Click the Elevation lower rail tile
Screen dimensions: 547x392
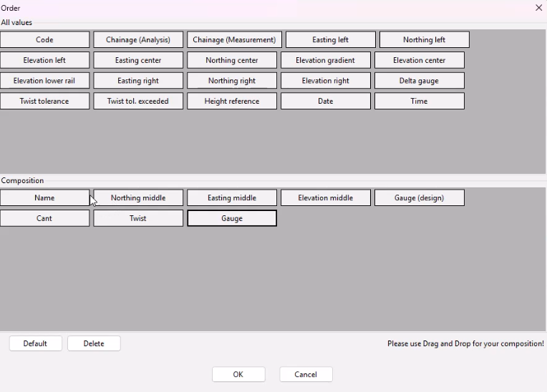click(44, 81)
